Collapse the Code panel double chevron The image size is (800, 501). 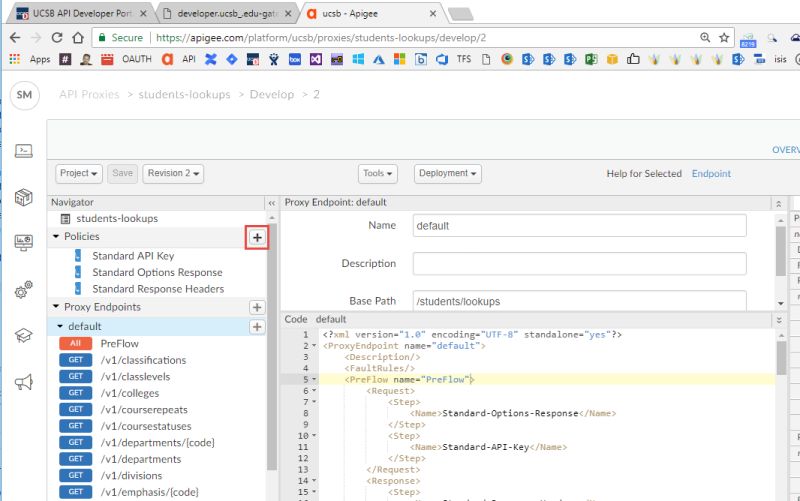(x=779, y=320)
